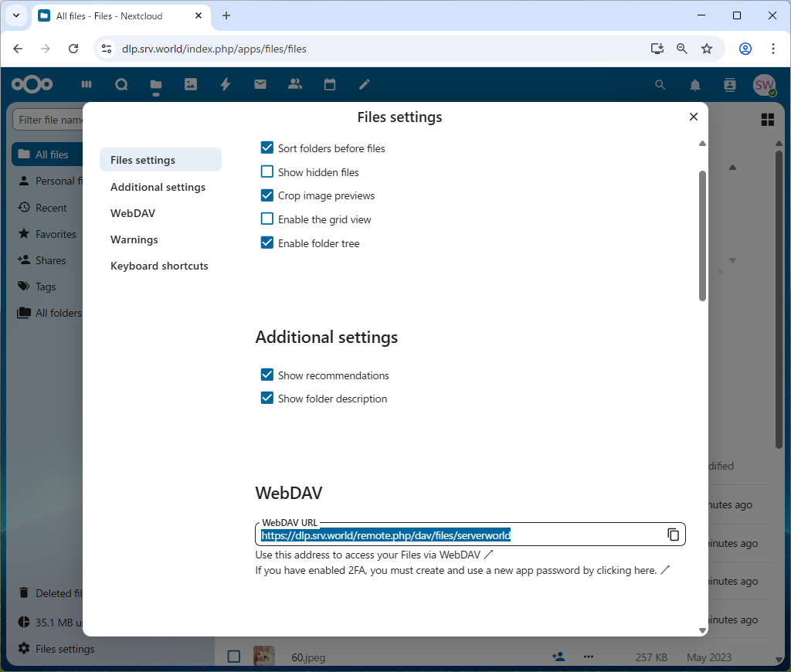Open Chrome's three-dot menu
The height and width of the screenshot is (672, 791).
772,49
